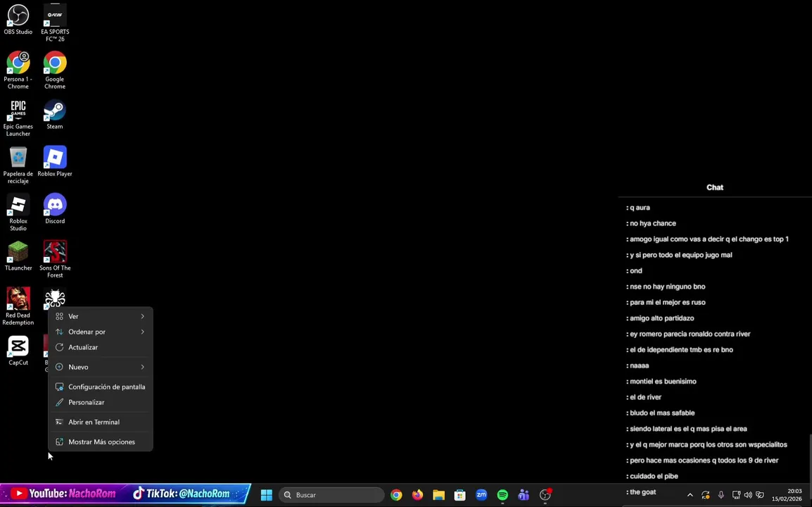This screenshot has height=507, width=812.
Task: Open Spotify from the taskbar
Action: (502, 495)
